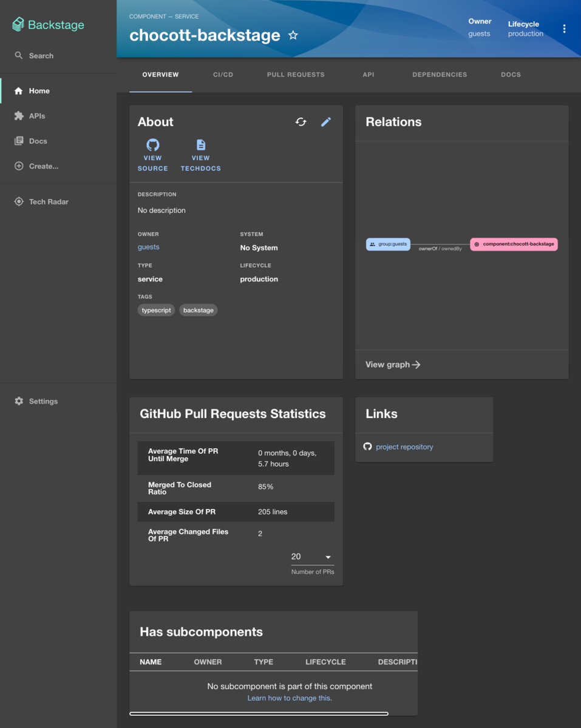Click the Backstage logo
581x728 pixels.
(x=48, y=25)
